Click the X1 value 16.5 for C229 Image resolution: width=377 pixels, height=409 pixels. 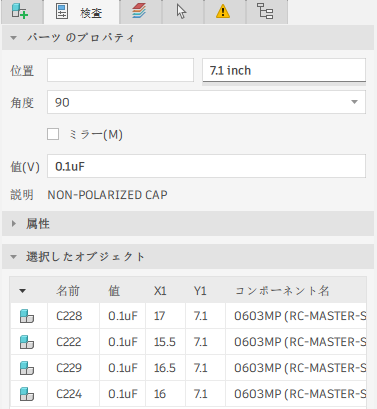tap(165, 368)
